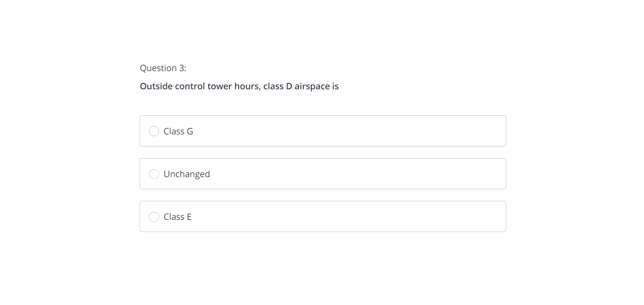Click the letter "G" in first option
Viewport: 644px width, 305px height.
click(190, 131)
